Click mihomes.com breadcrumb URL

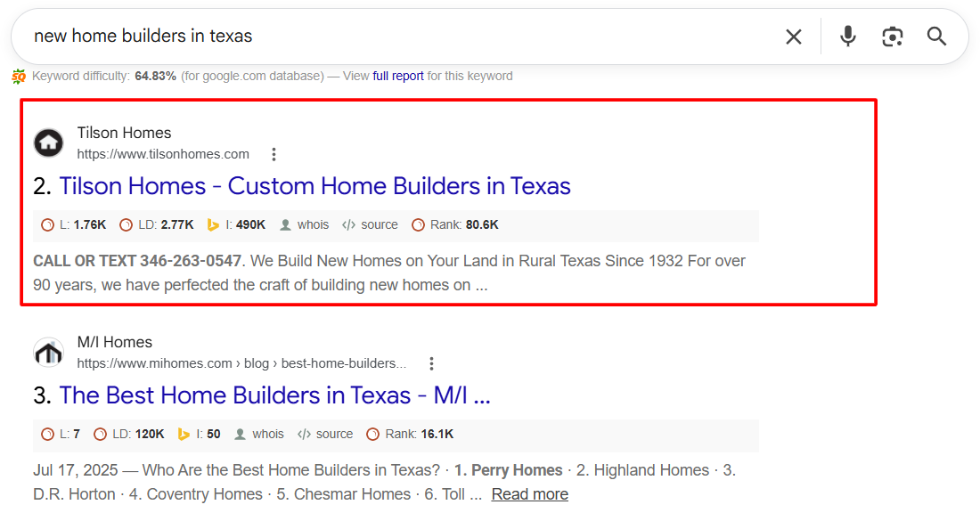pyautogui.click(x=241, y=363)
